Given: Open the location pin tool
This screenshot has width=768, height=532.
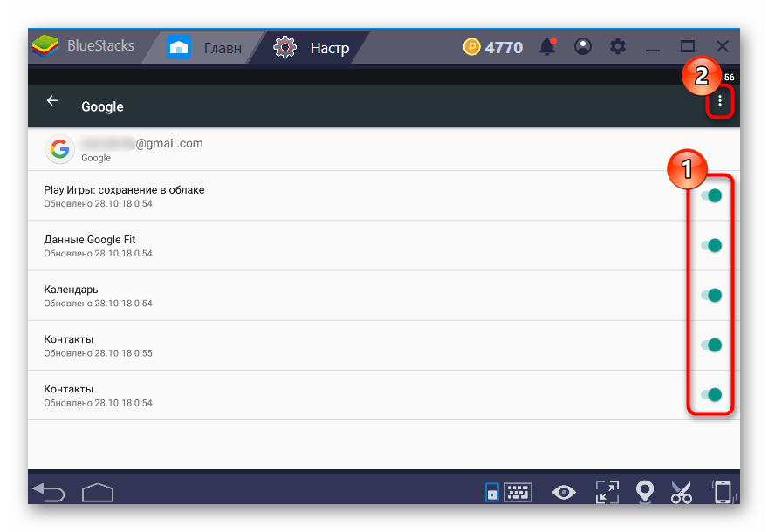Looking at the screenshot, I should [645, 491].
